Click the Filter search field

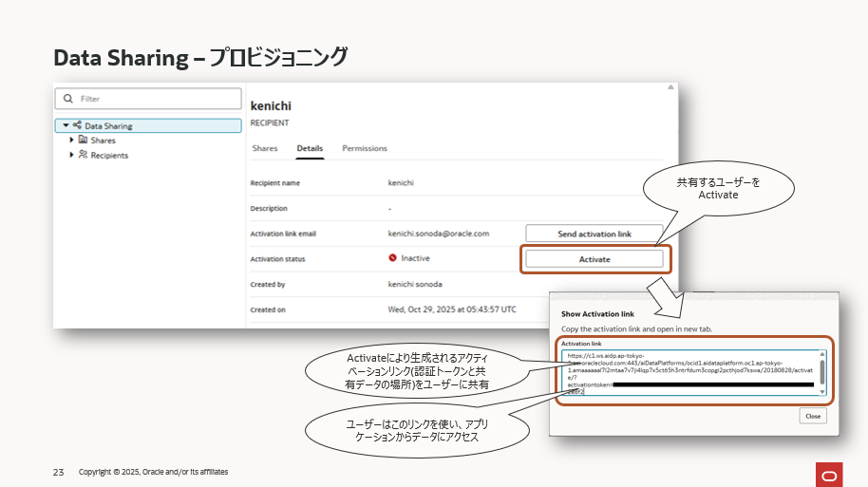(148, 99)
